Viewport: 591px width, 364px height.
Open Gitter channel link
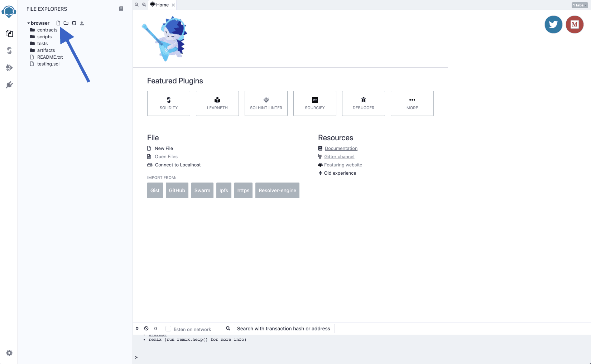[x=339, y=156]
